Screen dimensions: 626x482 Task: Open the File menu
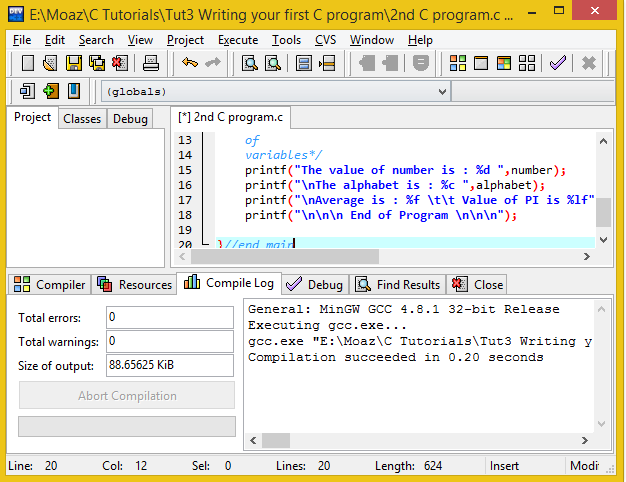click(x=22, y=40)
